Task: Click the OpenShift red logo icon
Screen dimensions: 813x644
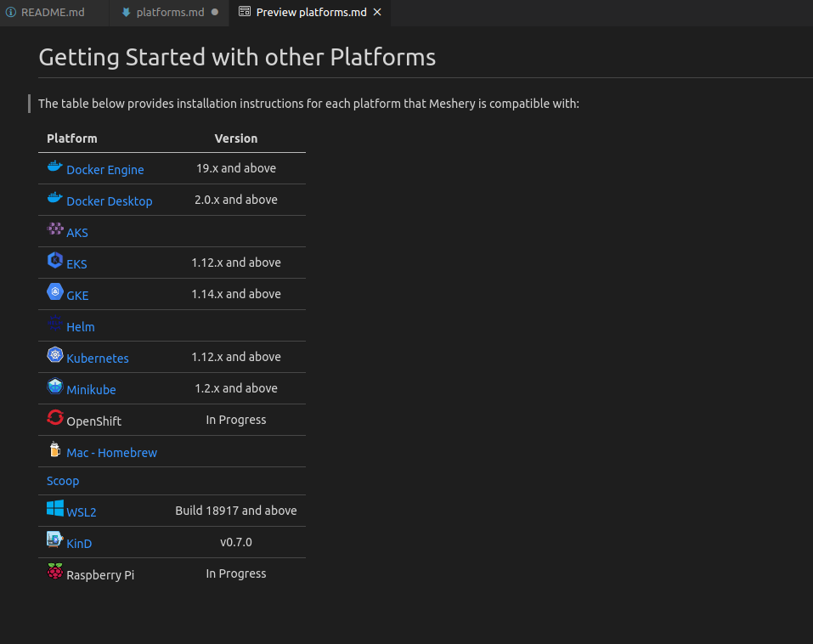Action: [x=55, y=417]
